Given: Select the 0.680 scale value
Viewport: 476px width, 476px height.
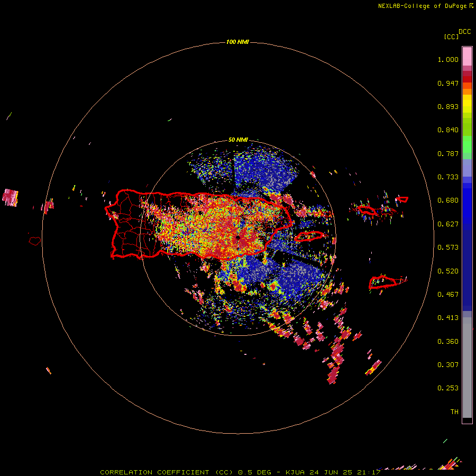Looking at the screenshot, I should (448, 200).
